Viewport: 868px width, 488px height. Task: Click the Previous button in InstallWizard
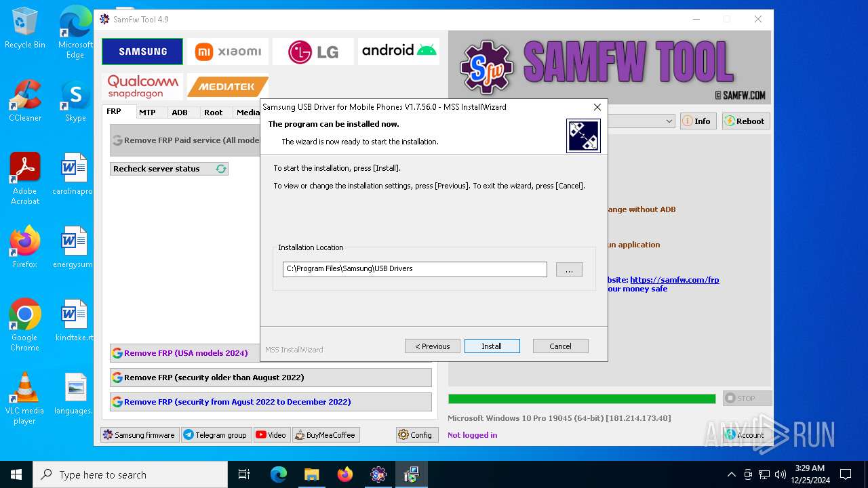(433, 346)
